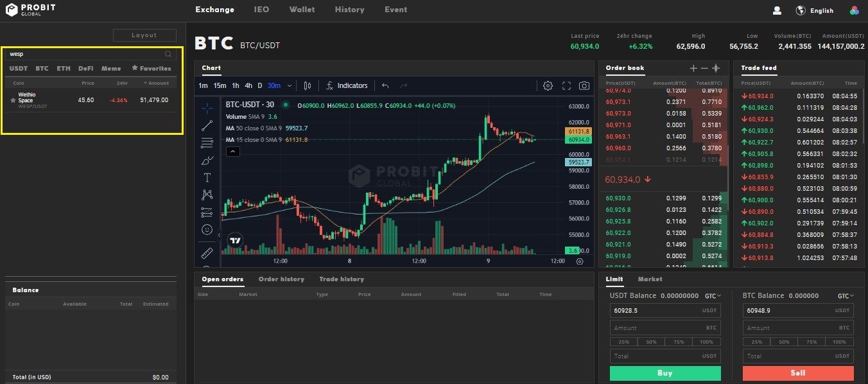Set chart interval to 1m
The height and width of the screenshot is (384, 868).
[x=203, y=85]
